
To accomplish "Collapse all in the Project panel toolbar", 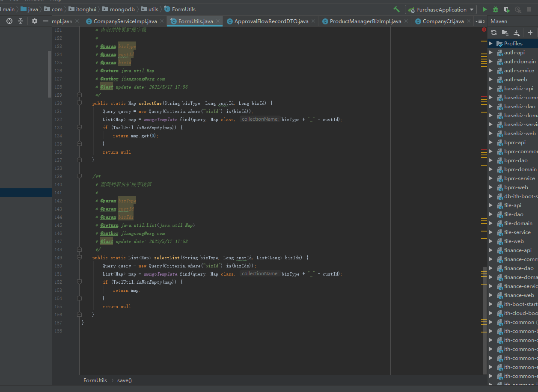I will point(21,21).
